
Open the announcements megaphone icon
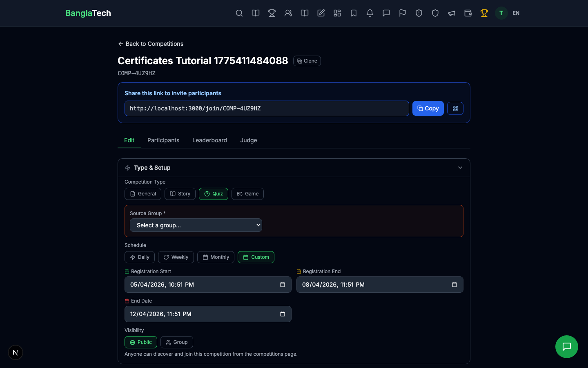pyautogui.click(x=452, y=13)
